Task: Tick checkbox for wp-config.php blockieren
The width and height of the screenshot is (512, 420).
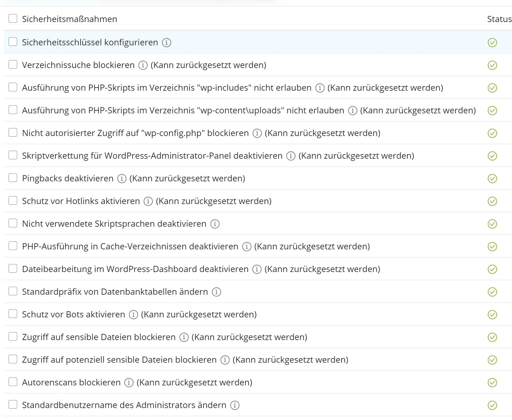Action: click(x=13, y=132)
